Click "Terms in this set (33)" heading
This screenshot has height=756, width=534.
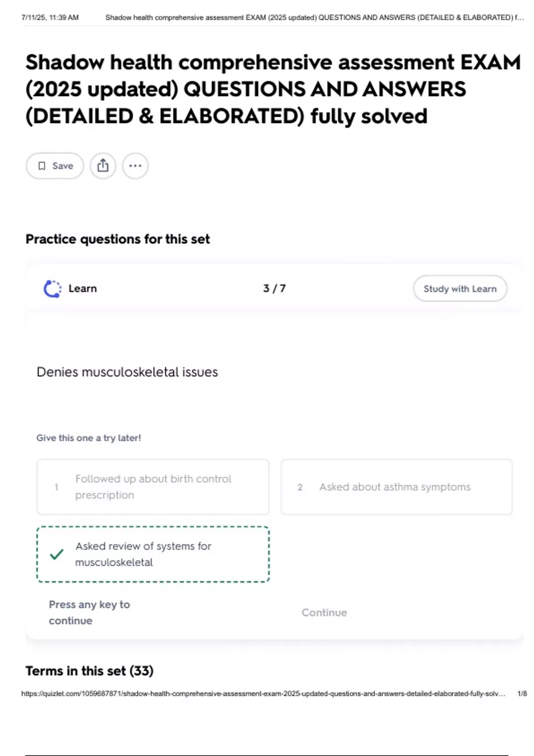[x=89, y=671]
